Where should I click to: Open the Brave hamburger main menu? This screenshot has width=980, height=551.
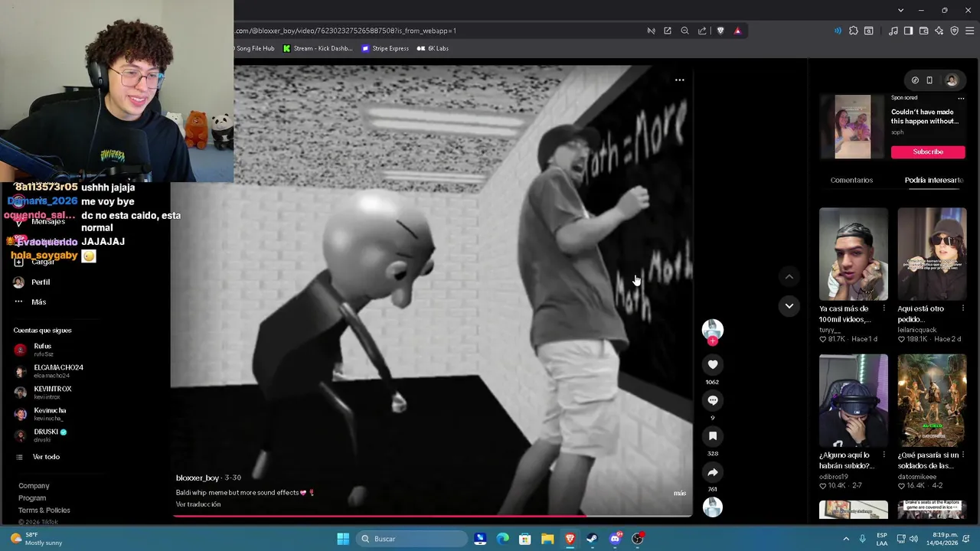pyautogui.click(x=969, y=31)
